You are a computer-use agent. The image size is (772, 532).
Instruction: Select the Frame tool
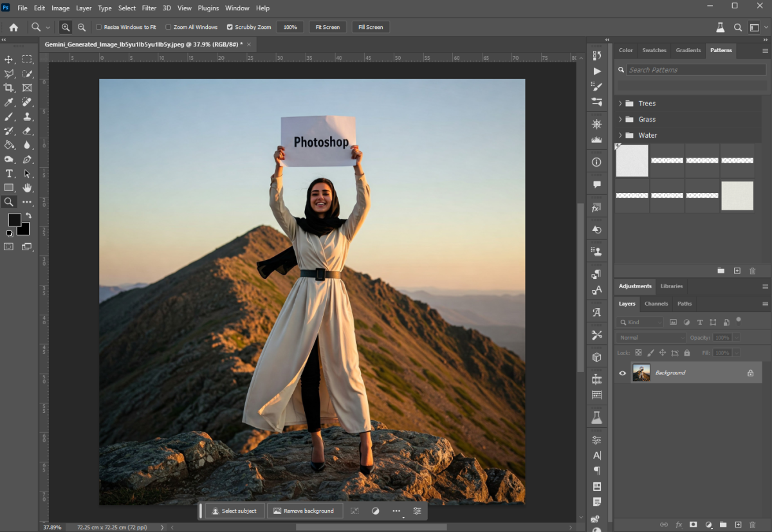[27, 87]
